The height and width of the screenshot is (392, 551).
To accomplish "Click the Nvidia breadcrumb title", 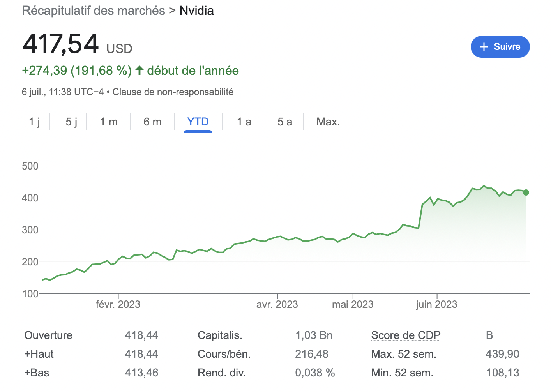I will click(x=196, y=11).
